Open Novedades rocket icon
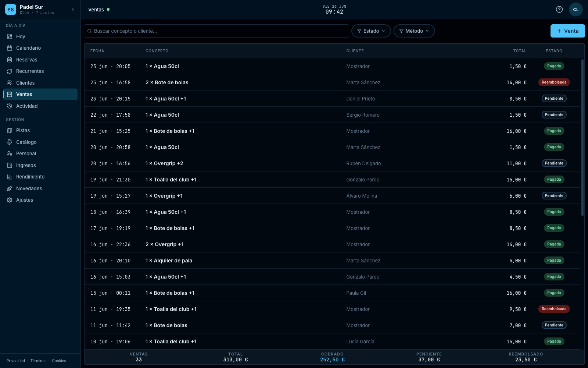The image size is (588, 368). click(x=10, y=188)
